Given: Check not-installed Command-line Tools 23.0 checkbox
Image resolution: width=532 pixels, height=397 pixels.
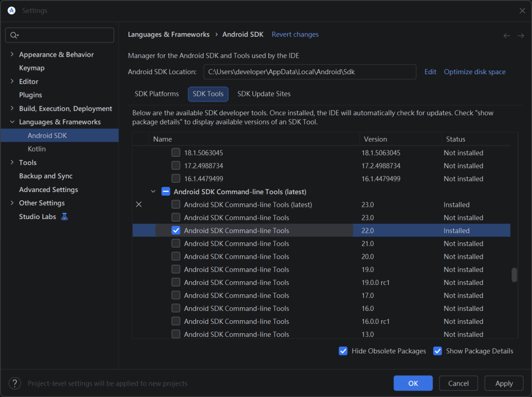Looking at the screenshot, I should coord(176,217).
